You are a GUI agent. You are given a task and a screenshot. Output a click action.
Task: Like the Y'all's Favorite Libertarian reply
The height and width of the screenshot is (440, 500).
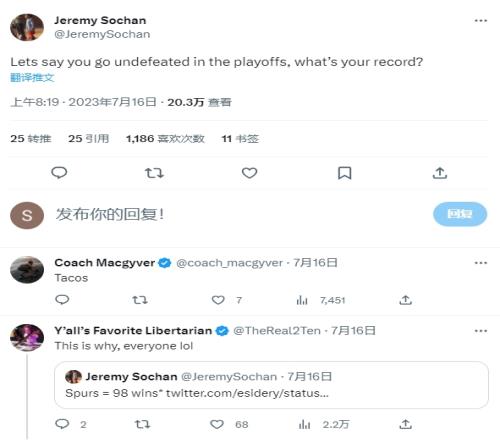click(217, 424)
